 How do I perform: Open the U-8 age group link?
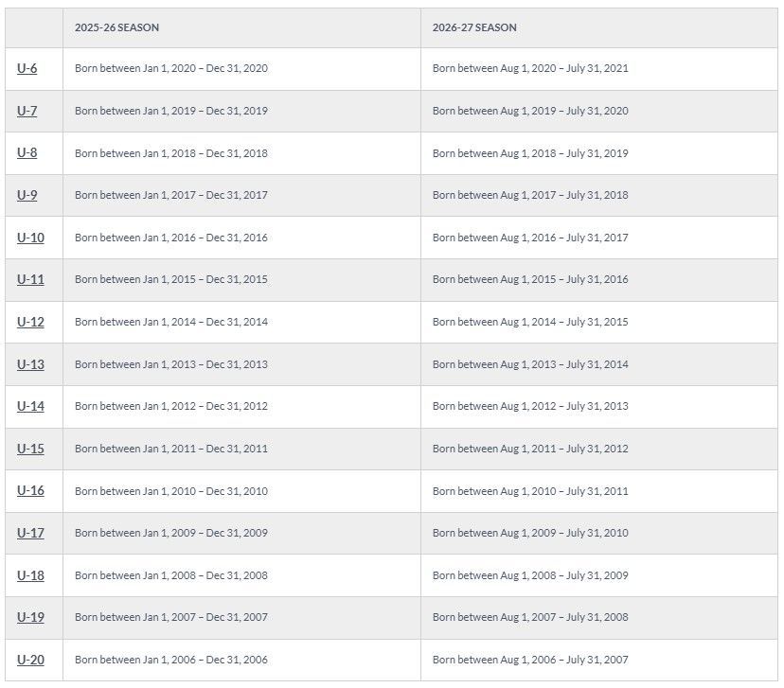pyautogui.click(x=27, y=153)
